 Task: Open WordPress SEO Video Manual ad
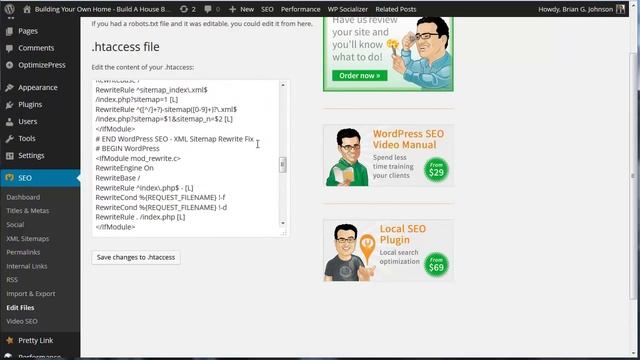point(388,156)
